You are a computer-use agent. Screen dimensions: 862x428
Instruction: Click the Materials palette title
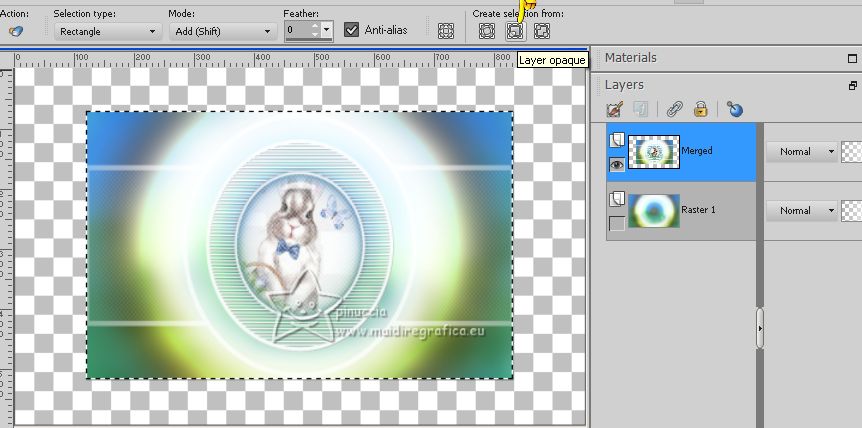point(631,58)
